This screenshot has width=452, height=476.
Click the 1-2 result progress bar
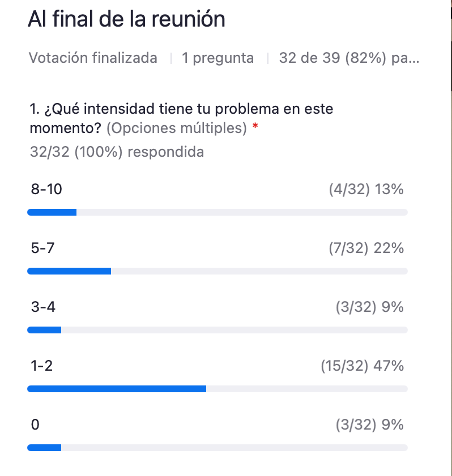tap(218, 389)
